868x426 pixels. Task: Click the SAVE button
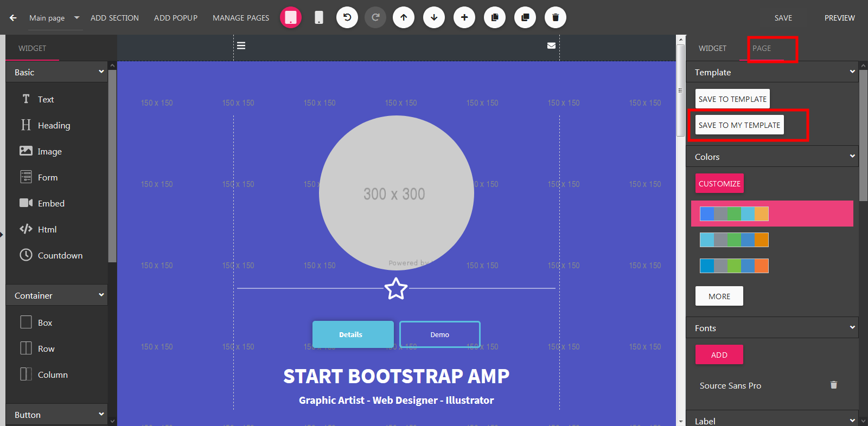(x=783, y=18)
